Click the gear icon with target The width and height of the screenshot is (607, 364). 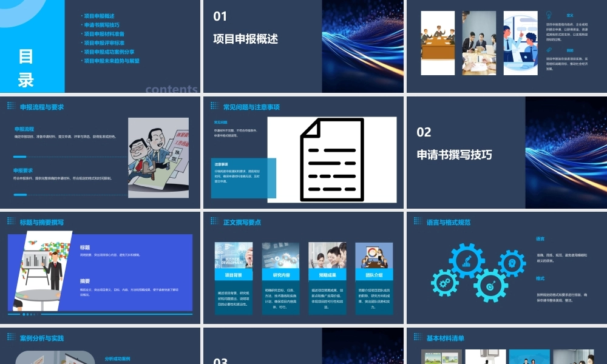pos(491,286)
